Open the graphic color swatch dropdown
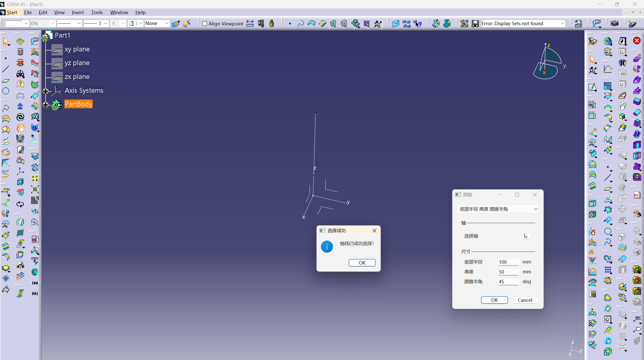This screenshot has width=644, height=360. 26,23
